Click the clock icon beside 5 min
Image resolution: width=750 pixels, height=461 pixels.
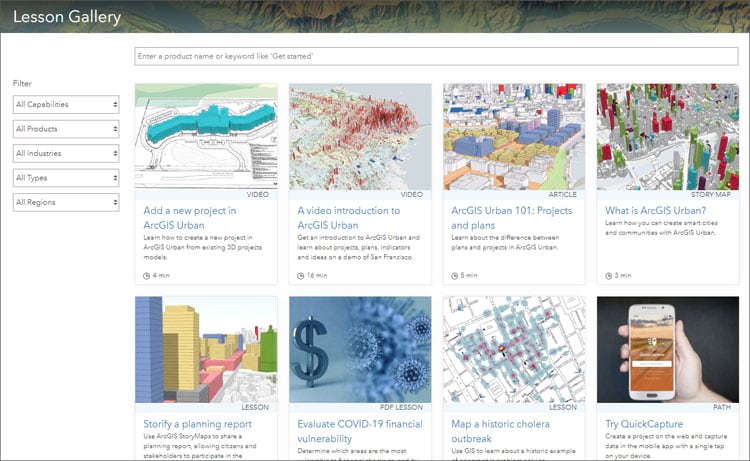tap(454, 276)
